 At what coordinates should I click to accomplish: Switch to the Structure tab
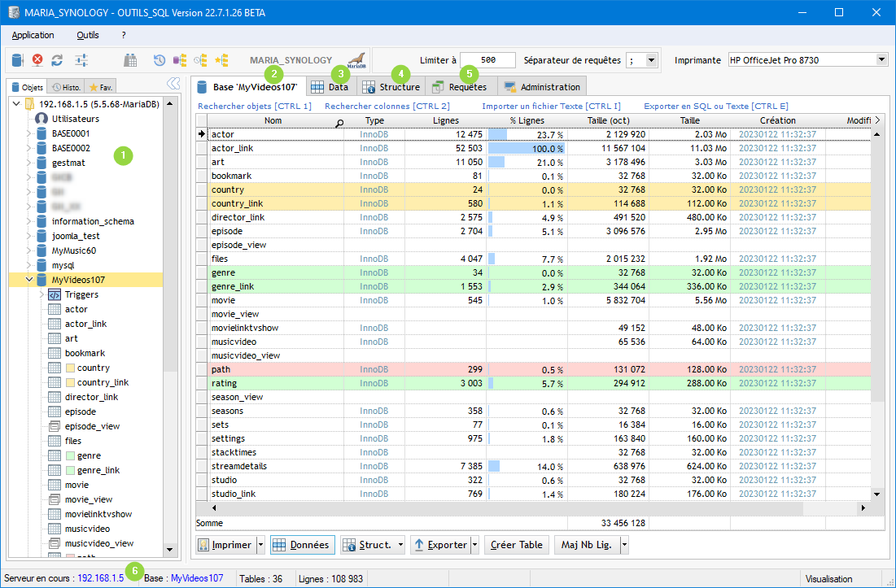[x=392, y=87]
